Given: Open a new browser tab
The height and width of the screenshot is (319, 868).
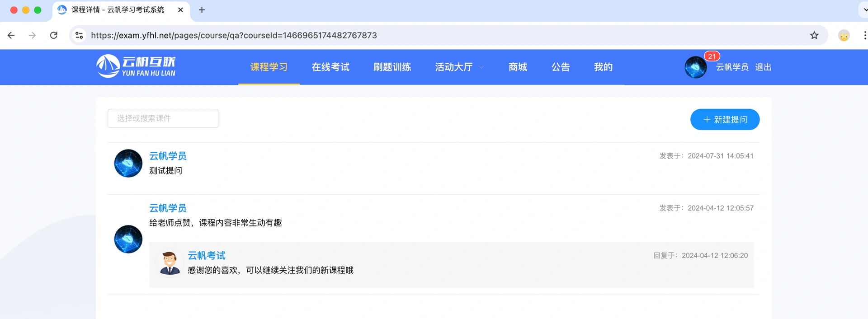Looking at the screenshot, I should [x=202, y=9].
